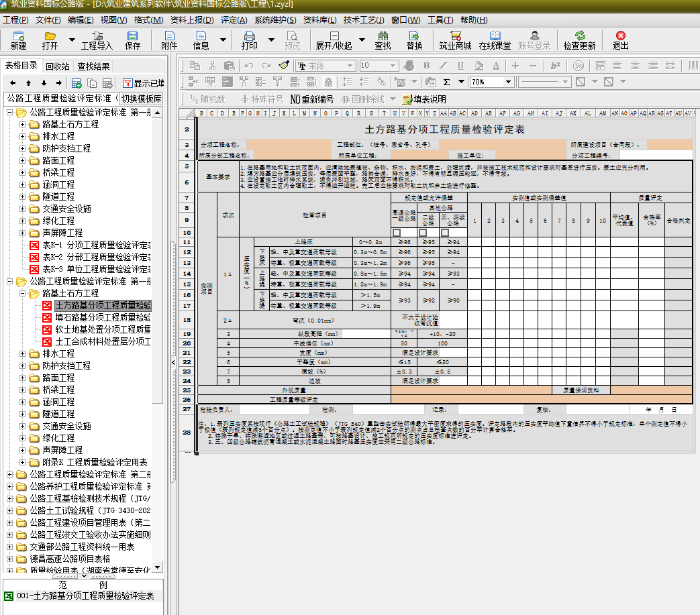This screenshot has width=700, height=615.
Task: Click the bold B formatting icon
Action: point(426,66)
